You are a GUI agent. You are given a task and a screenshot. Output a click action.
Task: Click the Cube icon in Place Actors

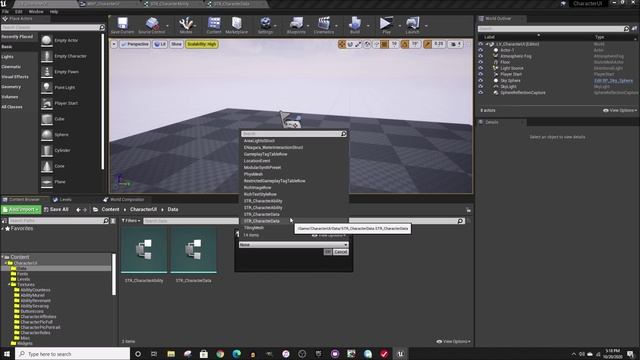click(47, 119)
